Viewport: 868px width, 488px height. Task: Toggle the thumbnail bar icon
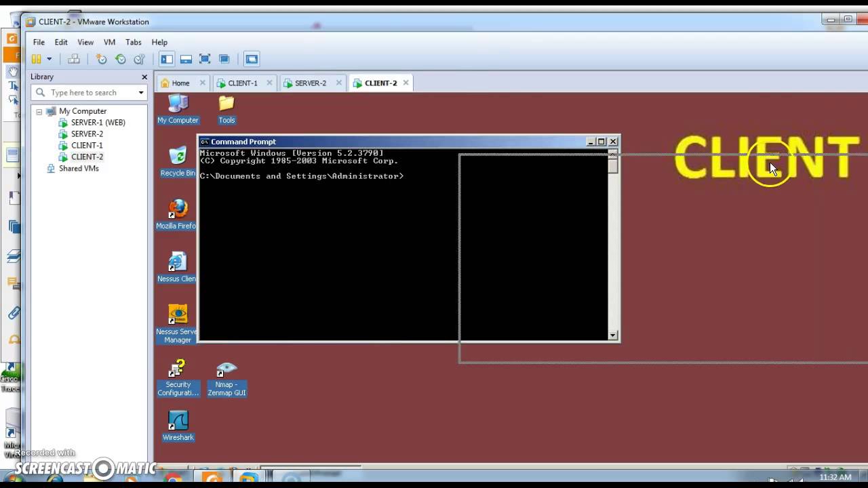pyautogui.click(x=186, y=59)
